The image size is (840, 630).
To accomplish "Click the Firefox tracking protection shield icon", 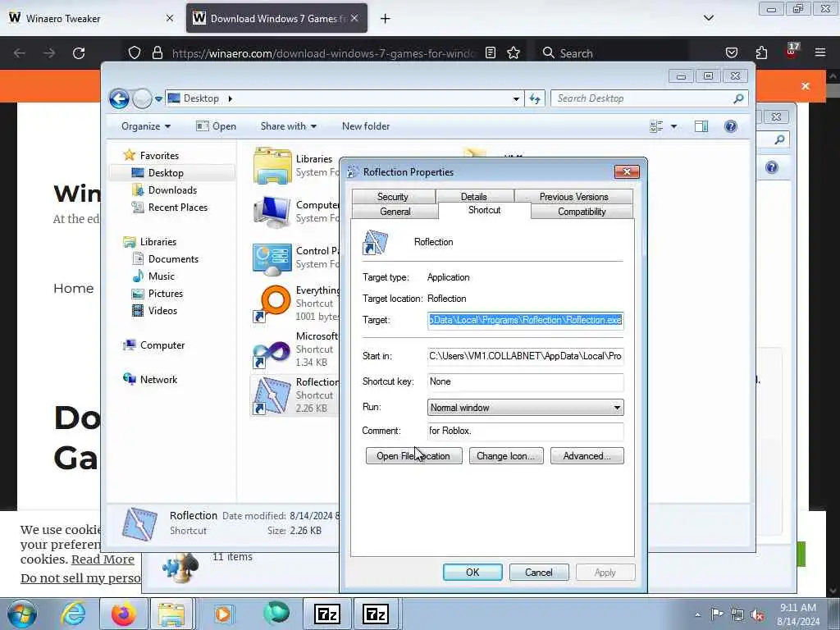I will pyautogui.click(x=135, y=52).
